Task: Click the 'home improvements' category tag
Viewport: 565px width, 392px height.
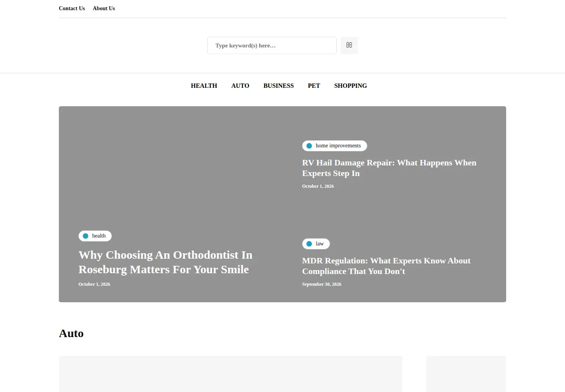Action: (335, 146)
